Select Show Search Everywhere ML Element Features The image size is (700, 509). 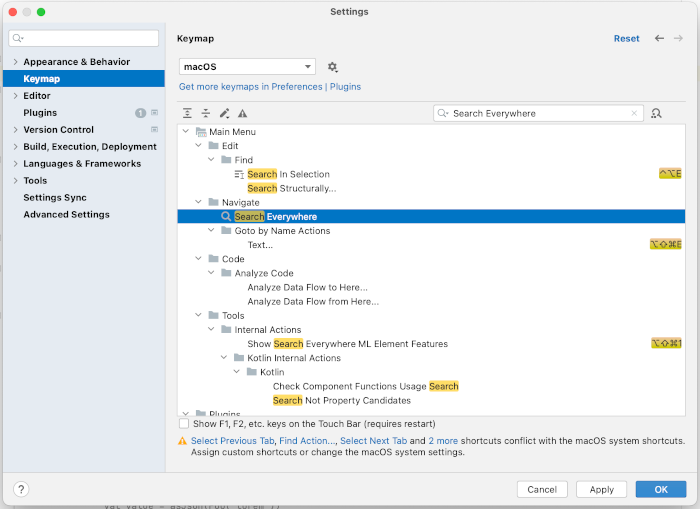pos(347,344)
